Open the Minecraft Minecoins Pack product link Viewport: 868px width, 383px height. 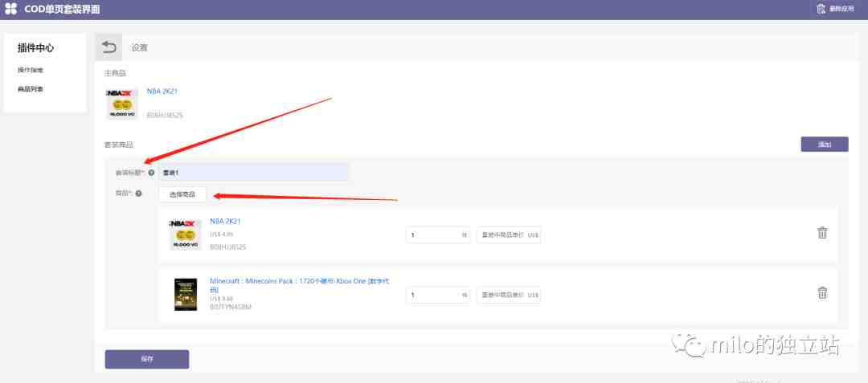tap(299, 285)
